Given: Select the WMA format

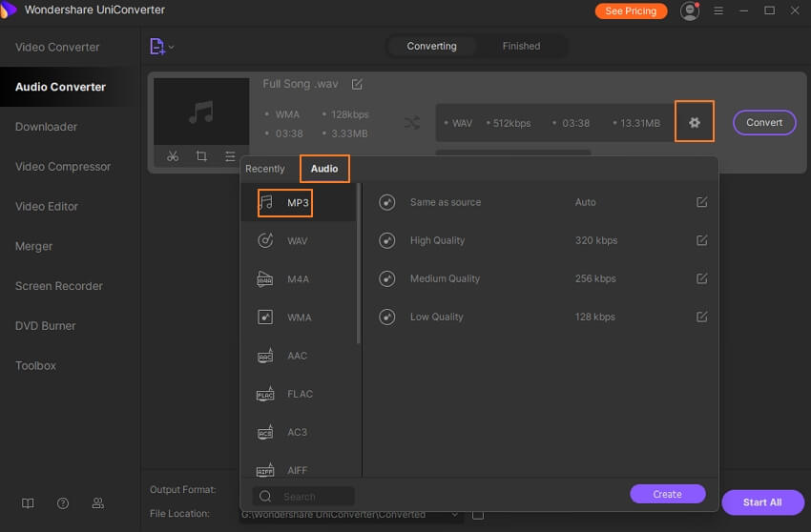Looking at the screenshot, I should [x=299, y=317].
